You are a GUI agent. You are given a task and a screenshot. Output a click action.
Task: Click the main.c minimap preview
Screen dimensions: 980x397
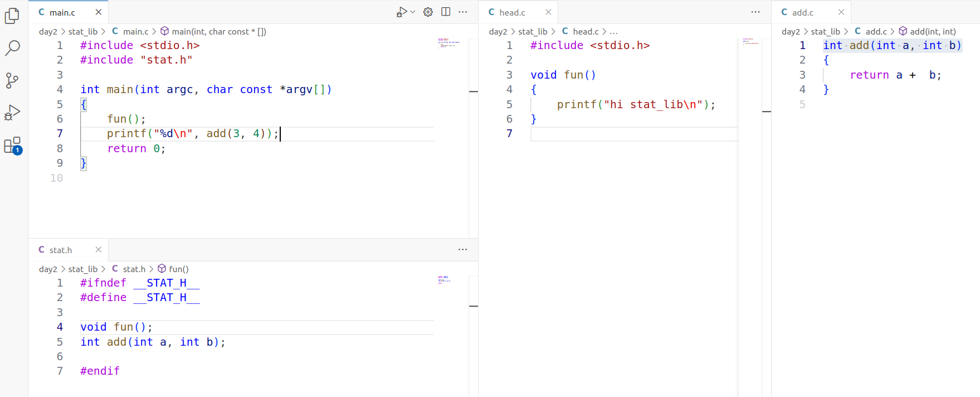[449, 43]
